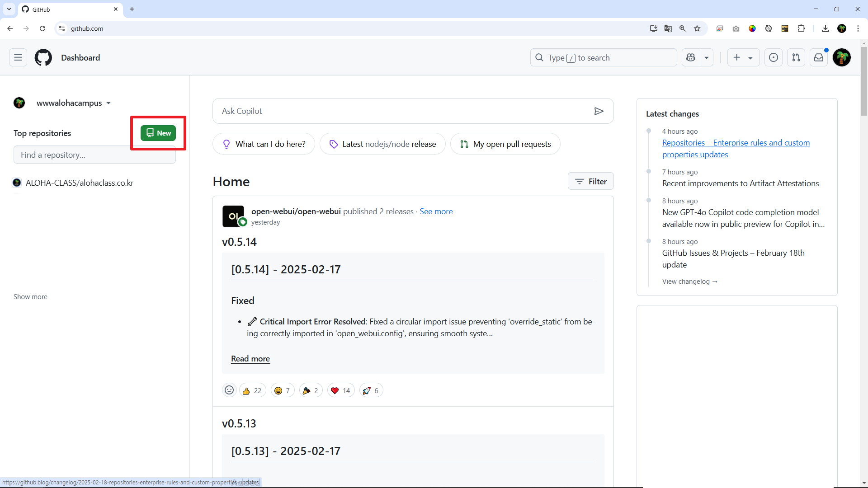Click browser forward arrow
The width and height of the screenshot is (868, 488).
point(26,28)
